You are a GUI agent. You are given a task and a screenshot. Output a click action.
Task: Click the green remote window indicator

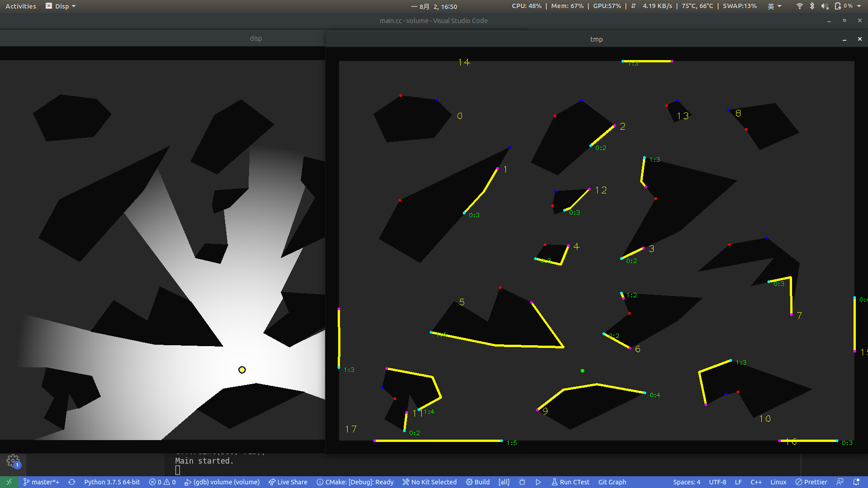pyautogui.click(x=8, y=482)
